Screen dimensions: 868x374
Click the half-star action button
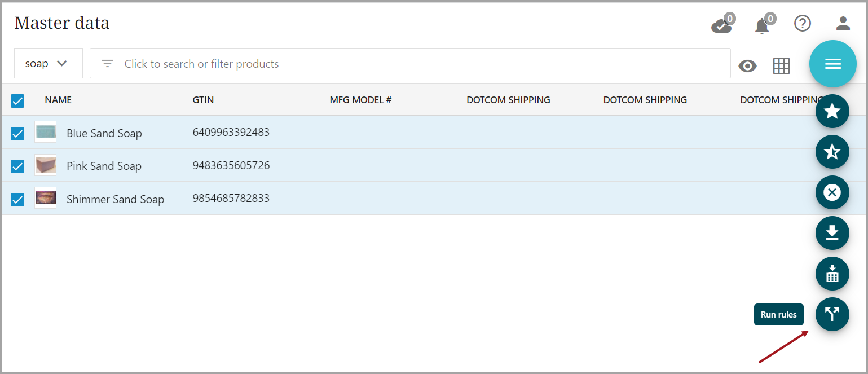tap(832, 152)
